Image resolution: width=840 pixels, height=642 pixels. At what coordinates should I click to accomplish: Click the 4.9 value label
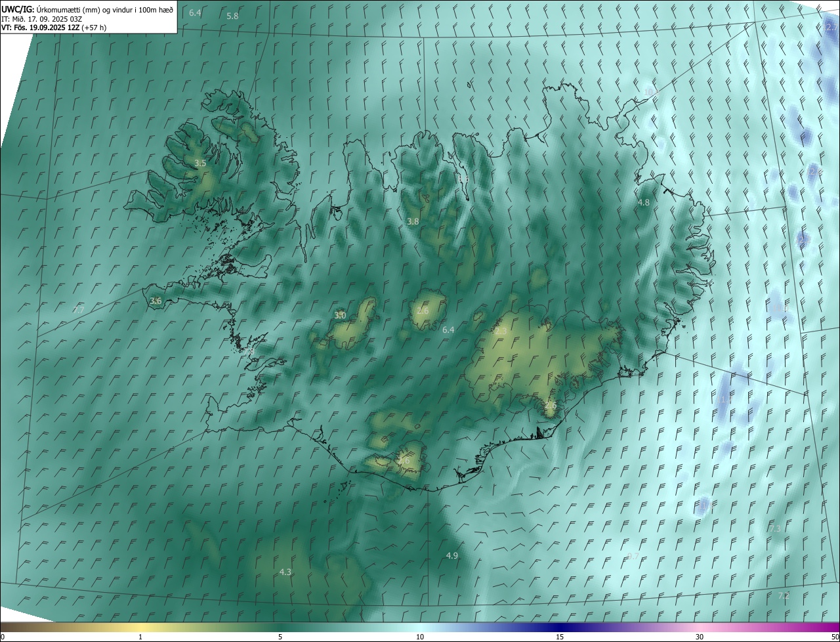(452, 556)
